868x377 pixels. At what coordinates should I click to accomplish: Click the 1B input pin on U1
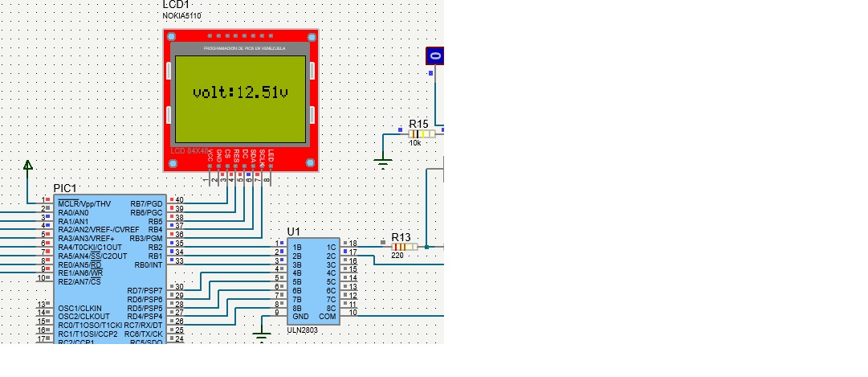[297, 248]
